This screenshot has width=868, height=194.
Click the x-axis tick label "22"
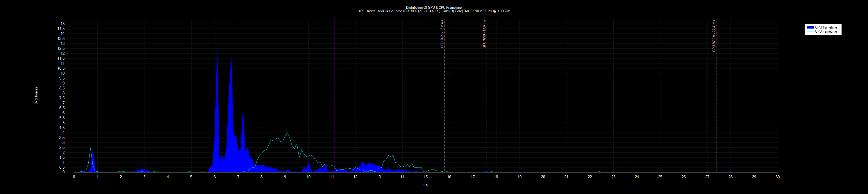[x=590, y=177]
